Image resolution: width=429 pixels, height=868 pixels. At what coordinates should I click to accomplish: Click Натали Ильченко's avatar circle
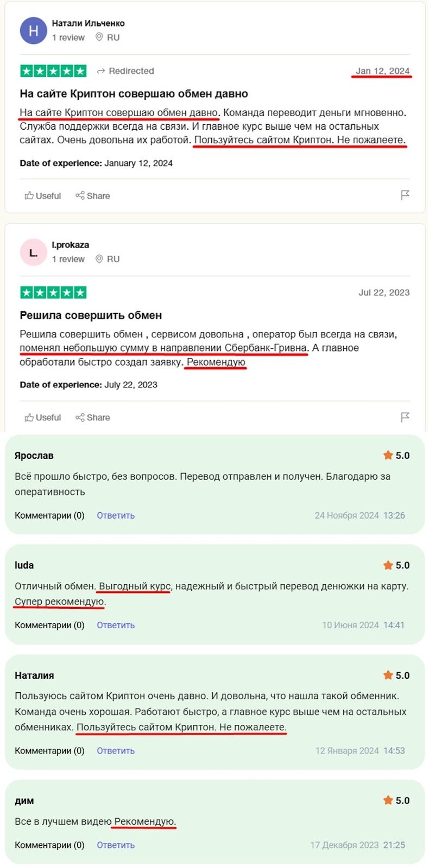pos(33,31)
